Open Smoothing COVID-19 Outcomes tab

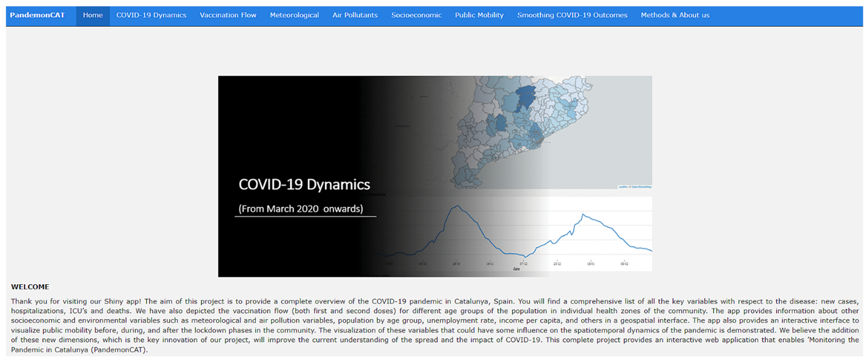point(572,15)
